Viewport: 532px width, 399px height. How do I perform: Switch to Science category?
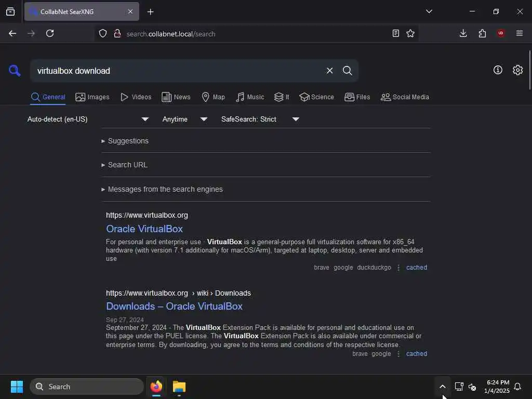[x=316, y=97]
